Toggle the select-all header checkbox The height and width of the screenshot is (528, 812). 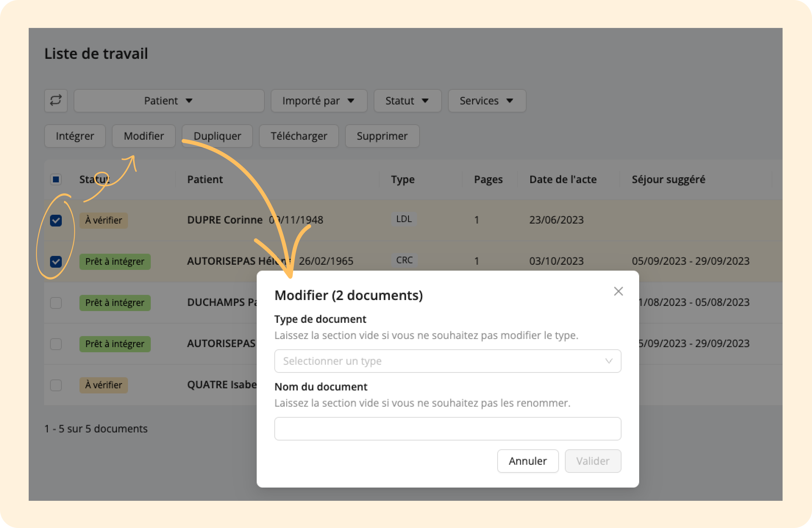(x=56, y=179)
